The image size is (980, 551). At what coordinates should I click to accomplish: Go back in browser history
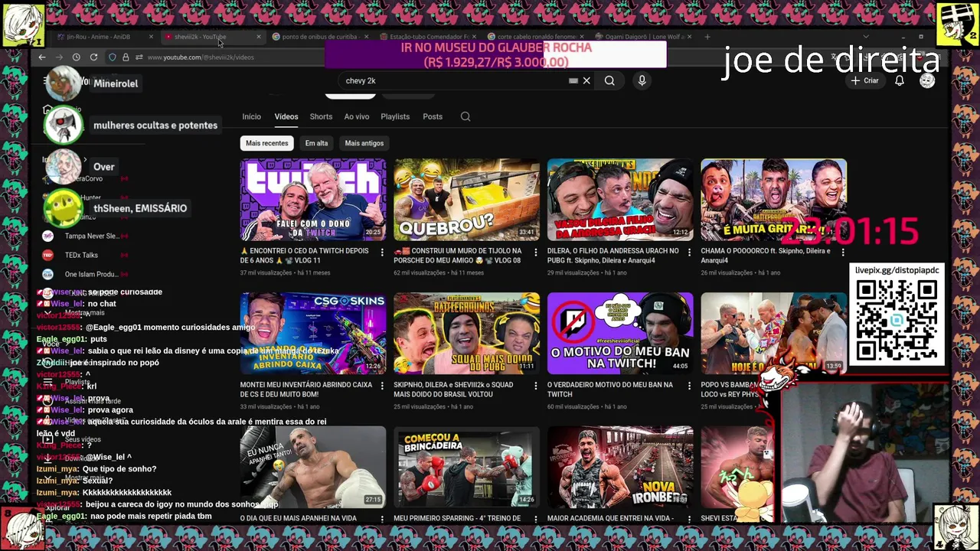[42, 57]
